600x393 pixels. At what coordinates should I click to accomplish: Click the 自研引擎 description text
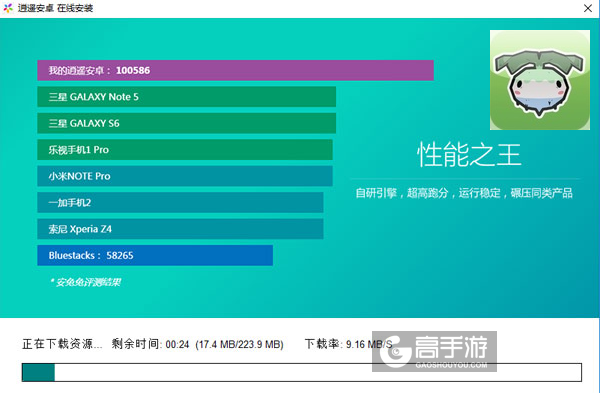tap(464, 193)
